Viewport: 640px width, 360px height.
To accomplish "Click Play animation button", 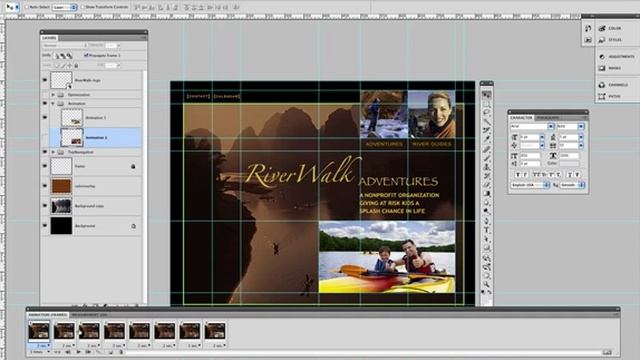I will 78,352.
